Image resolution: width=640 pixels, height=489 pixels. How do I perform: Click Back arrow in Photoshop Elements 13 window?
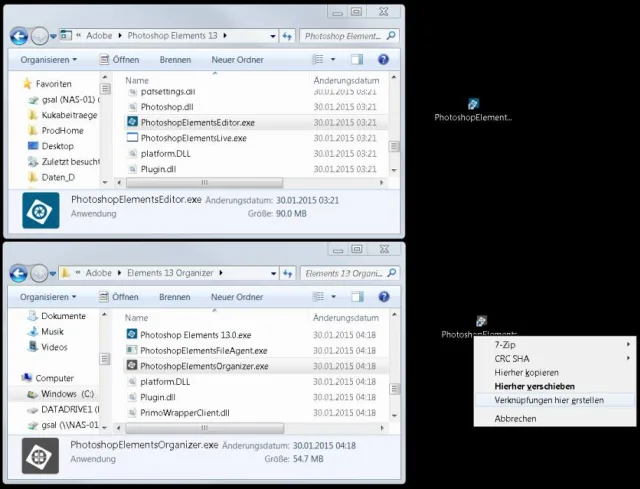[19, 36]
